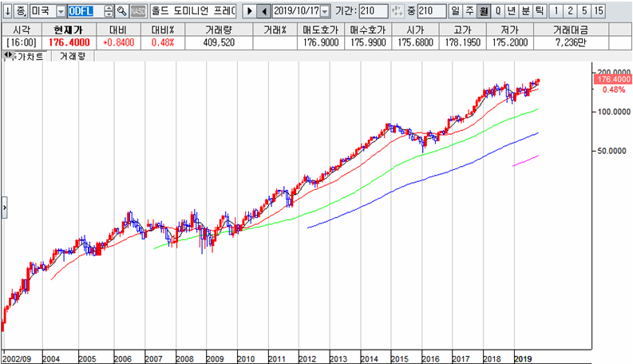Screen dimensions: 633x364
Task: Click the 100.0000 price axis label
Action: [614, 112]
